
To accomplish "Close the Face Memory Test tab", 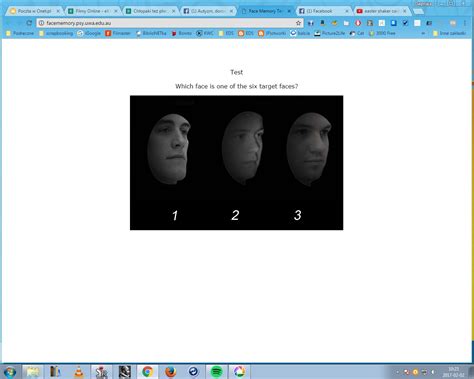I will point(289,11).
